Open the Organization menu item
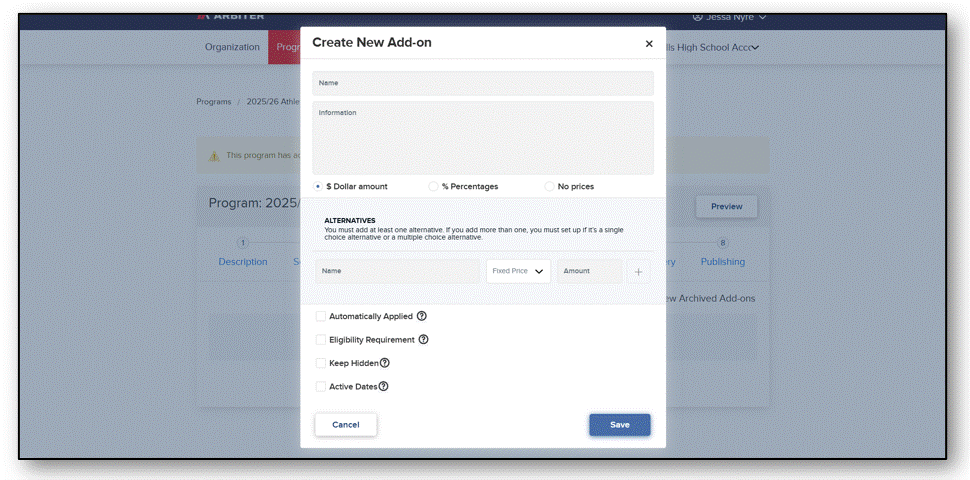This screenshot has height=480, width=970. click(x=232, y=47)
